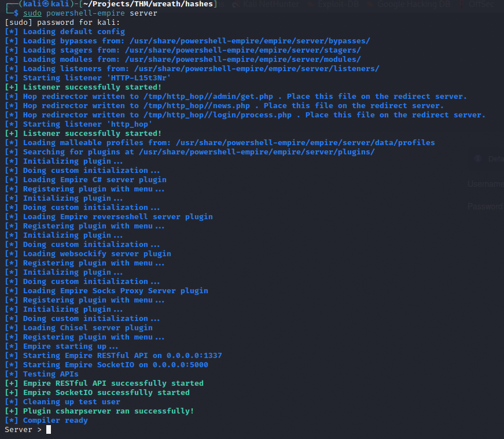Click the 'Compiler ready' line

(x=46, y=420)
